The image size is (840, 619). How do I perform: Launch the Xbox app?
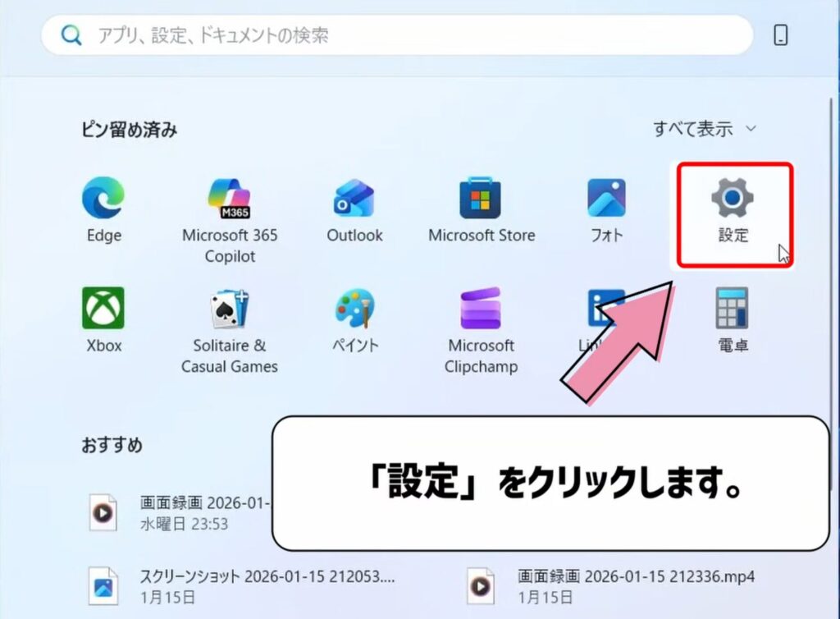[102, 308]
